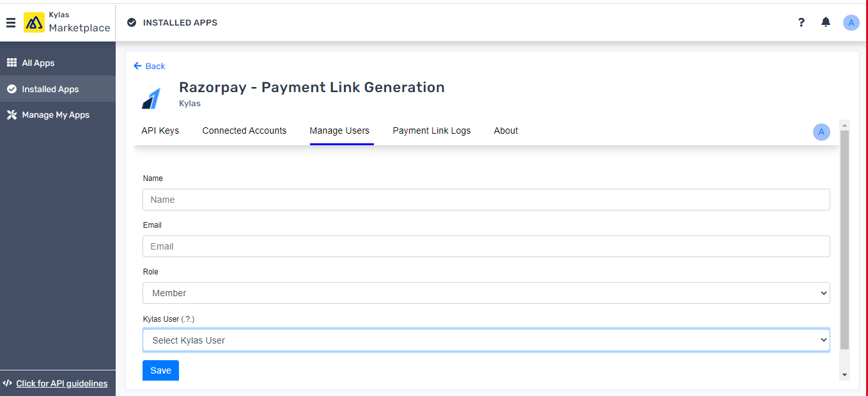This screenshot has height=396, width=868.
Task: Click the Installed Apps header check icon
Action: click(132, 22)
